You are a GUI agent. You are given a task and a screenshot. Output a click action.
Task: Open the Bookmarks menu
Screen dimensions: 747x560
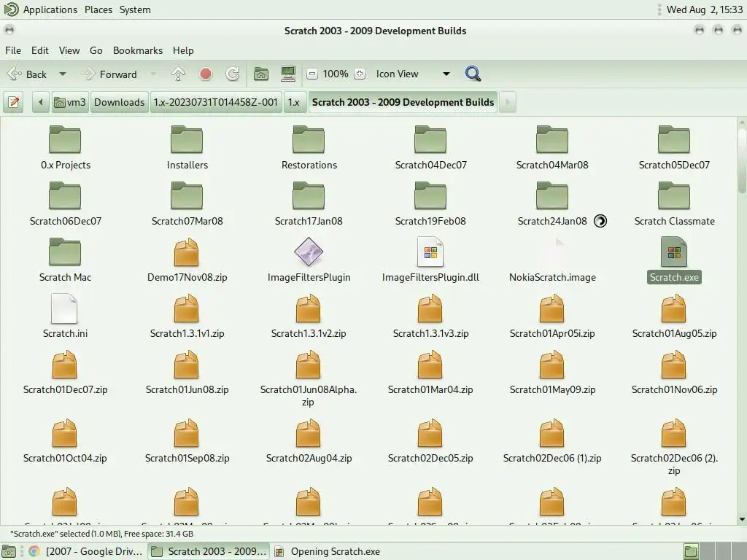tap(138, 50)
